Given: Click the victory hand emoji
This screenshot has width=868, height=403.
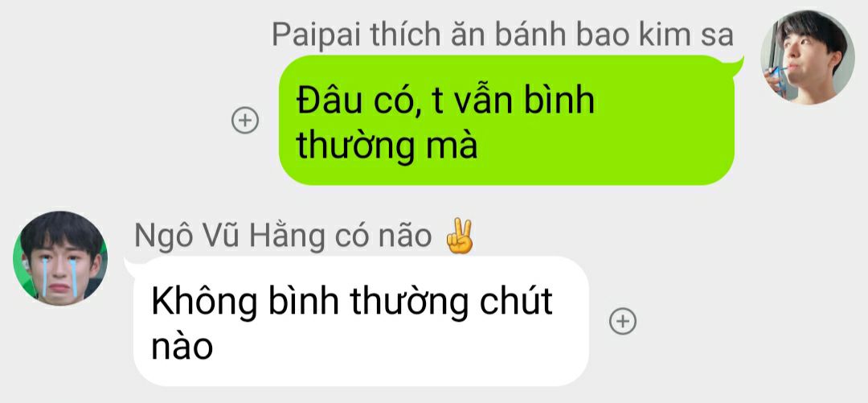Looking at the screenshot, I should (x=459, y=236).
